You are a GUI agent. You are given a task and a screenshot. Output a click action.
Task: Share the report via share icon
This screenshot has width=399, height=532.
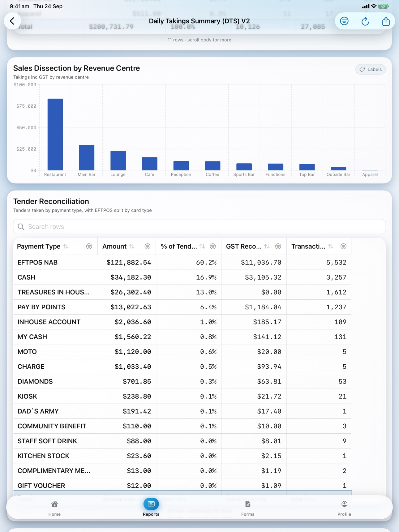click(x=386, y=21)
